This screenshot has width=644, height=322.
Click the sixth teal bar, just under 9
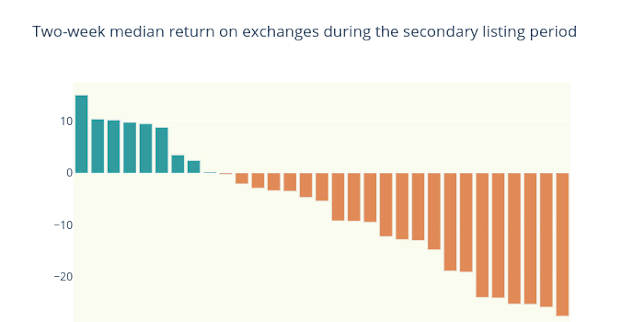pos(162,150)
